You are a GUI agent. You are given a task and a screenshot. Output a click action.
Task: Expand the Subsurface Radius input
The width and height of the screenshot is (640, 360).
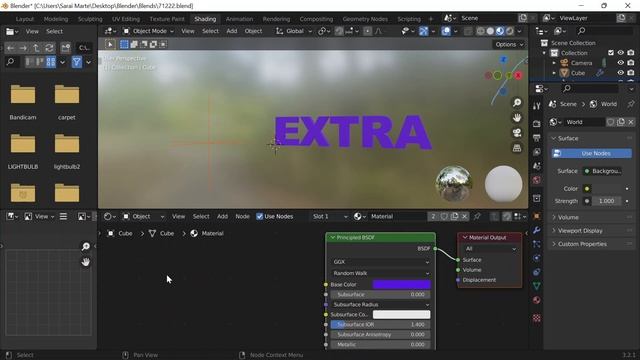[380, 304]
